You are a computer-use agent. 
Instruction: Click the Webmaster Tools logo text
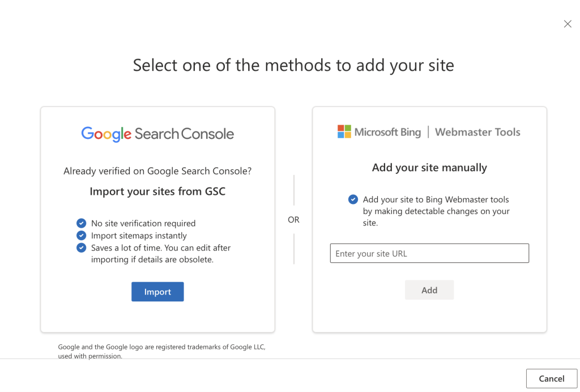click(477, 132)
